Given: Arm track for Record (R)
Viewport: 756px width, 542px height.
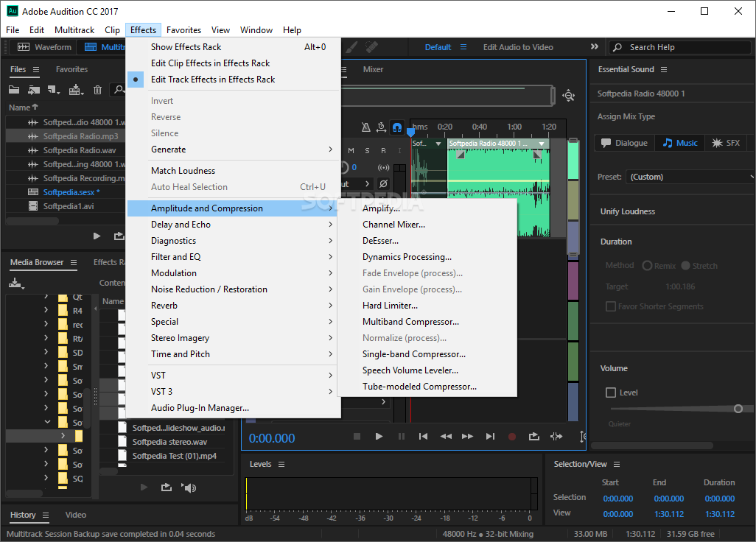Looking at the screenshot, I should point(383,151).
